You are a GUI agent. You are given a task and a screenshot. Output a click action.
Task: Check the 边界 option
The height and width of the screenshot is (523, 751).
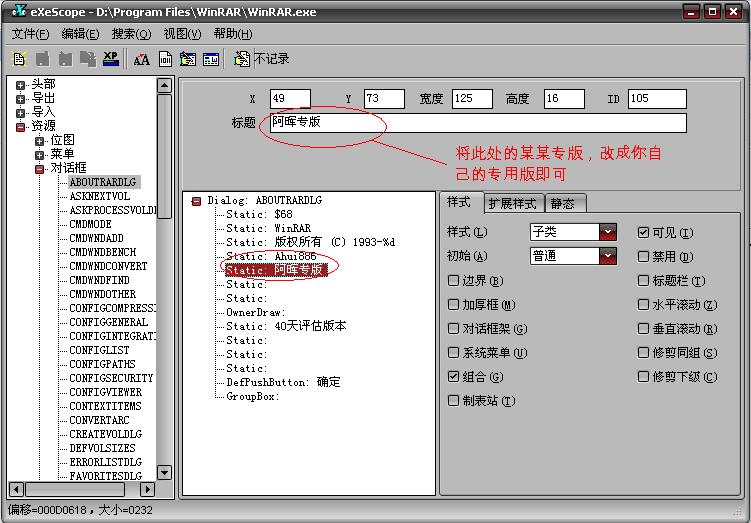(x=453, y=281)
